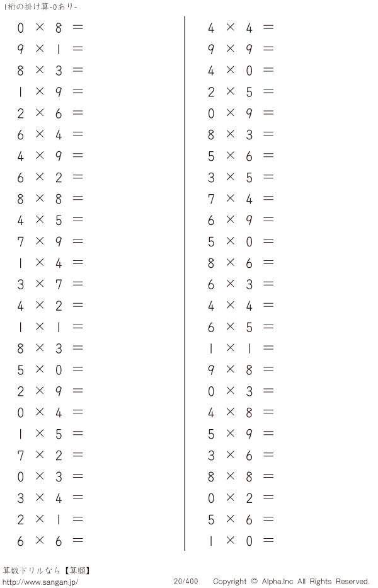The height and width of the screenshot is (588, 378).
Task: Click the 算数ドリルなら【算願】 footer text
Action: [47, 571]
